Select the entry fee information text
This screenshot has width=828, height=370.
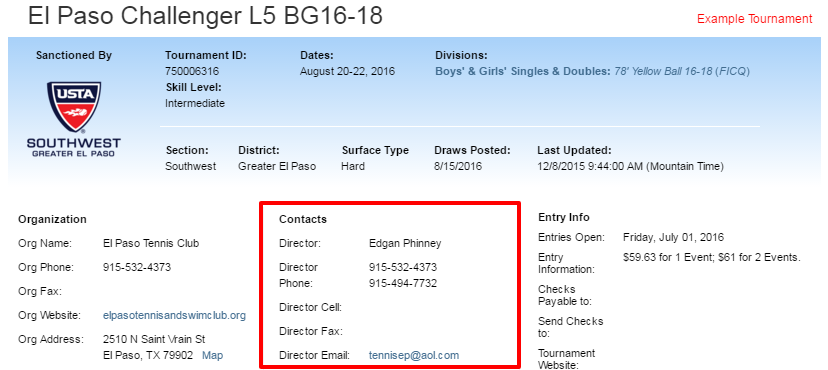click(x=712, y=258)
